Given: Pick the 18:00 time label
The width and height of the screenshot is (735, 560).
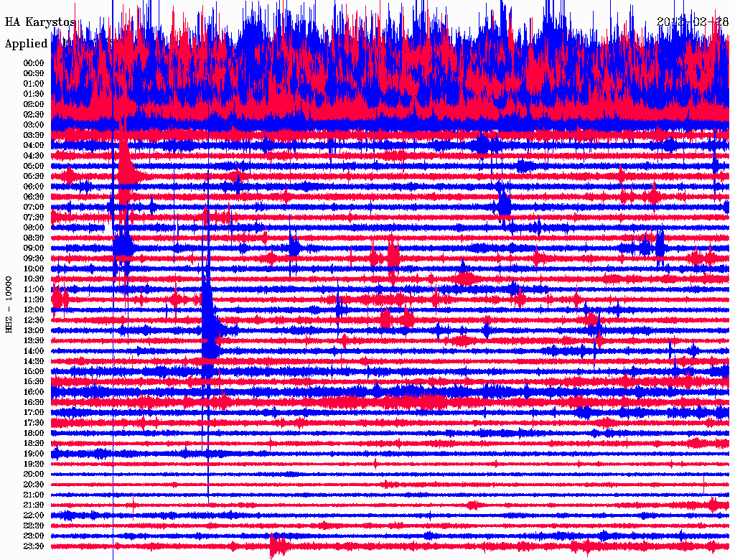Looking at the screenshot, I should point(34,434).
